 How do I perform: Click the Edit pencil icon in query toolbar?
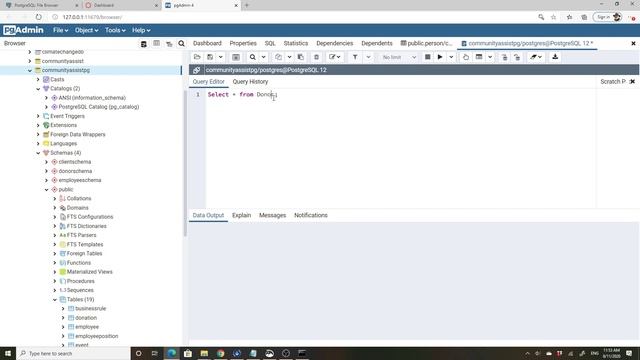[335, 57]
